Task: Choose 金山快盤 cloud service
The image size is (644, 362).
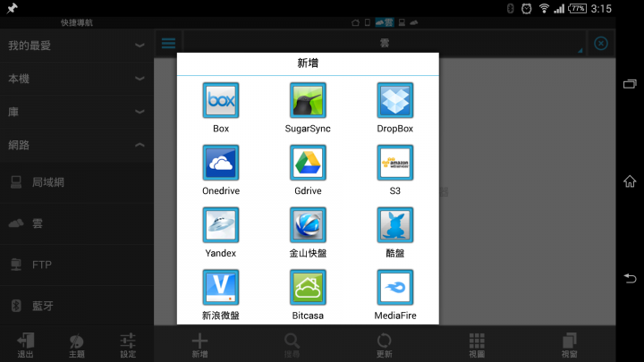Action: tap(308, 225)
